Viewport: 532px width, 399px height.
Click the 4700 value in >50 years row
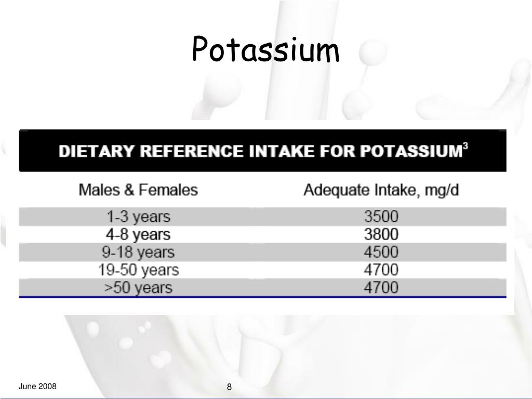click(x=381, y=287)
